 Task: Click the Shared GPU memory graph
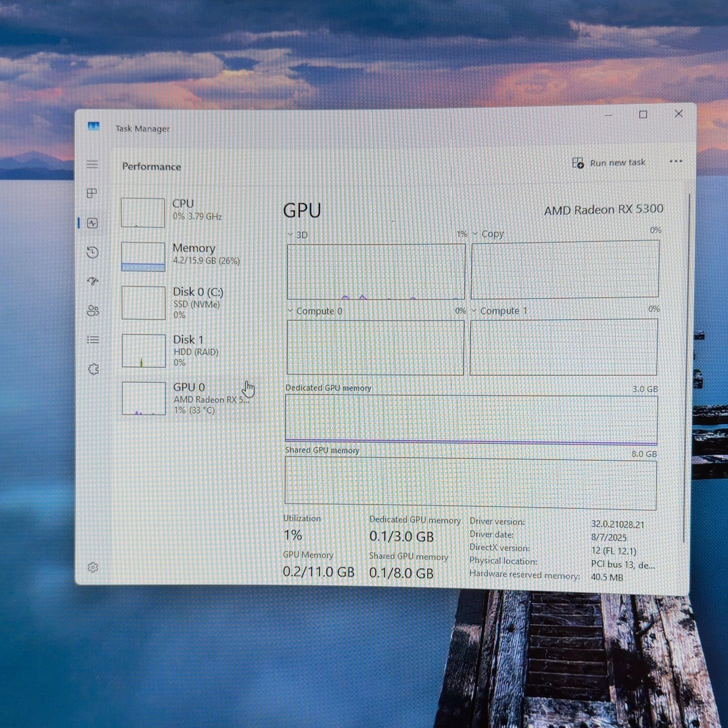pyautogui.click(x=471, y=484)
